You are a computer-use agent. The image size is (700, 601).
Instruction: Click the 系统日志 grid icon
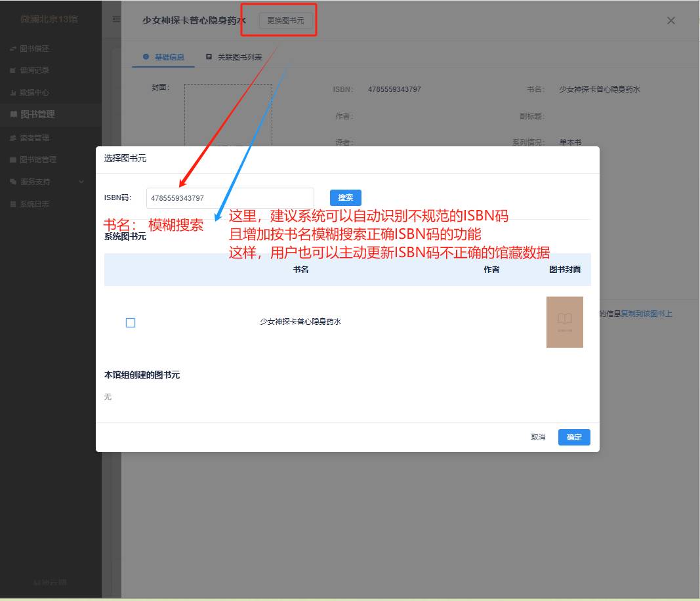[x=14, y=205]
